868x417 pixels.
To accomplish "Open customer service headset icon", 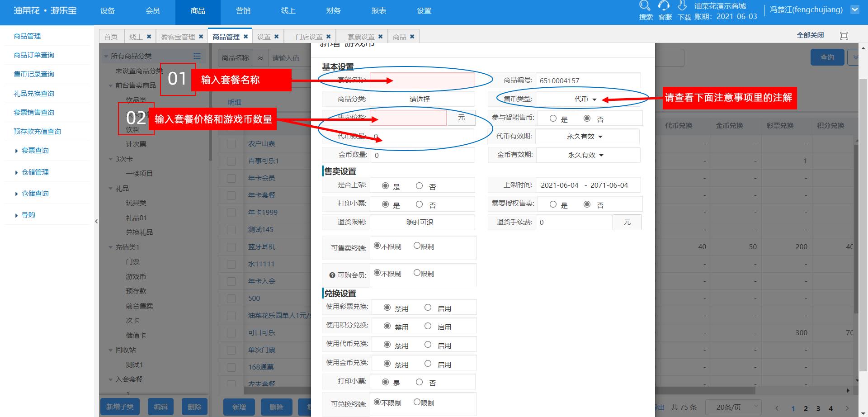I will click(664, 6).
